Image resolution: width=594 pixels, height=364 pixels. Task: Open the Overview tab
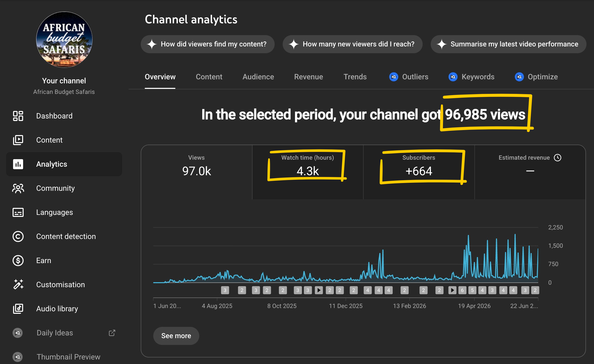point(160,77)
